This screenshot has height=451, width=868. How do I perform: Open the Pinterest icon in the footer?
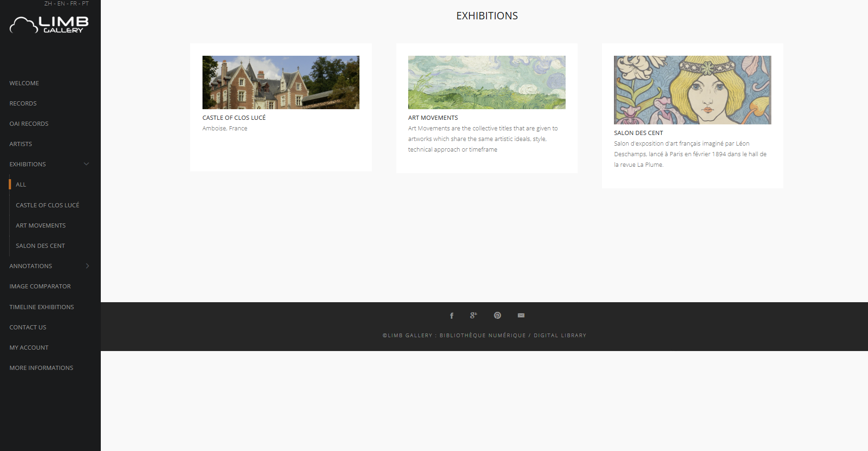tap(498, 316)
